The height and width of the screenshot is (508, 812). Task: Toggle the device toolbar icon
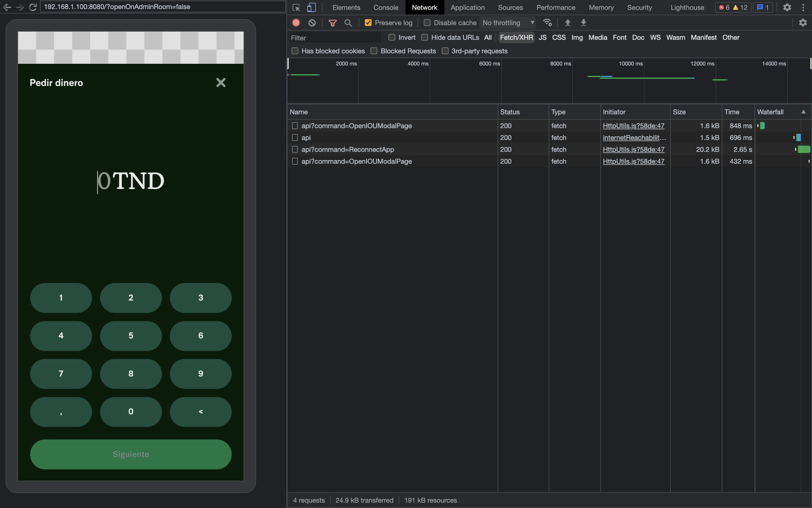pos(311,7)
